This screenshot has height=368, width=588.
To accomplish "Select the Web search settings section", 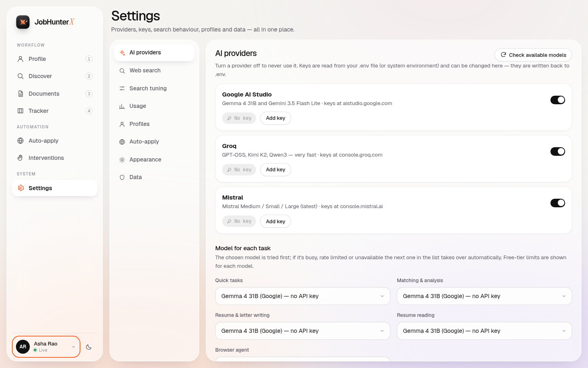I will pyautogui.click(x=154, y=71).
